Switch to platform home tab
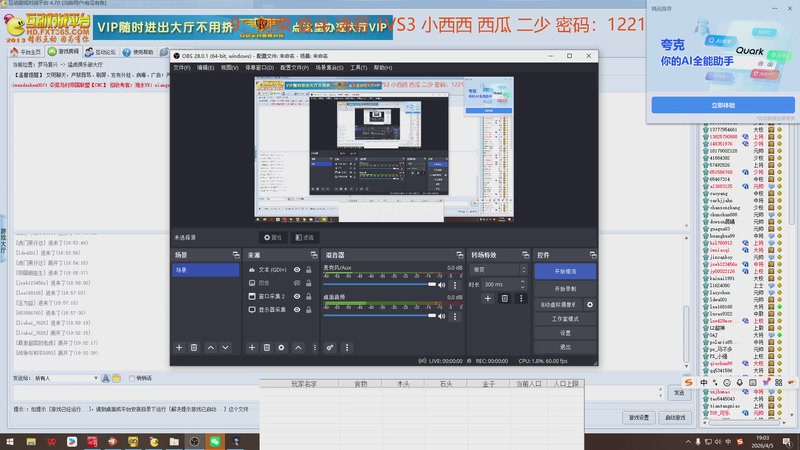The height and width of the screenshot is (450, 800). 26,52
